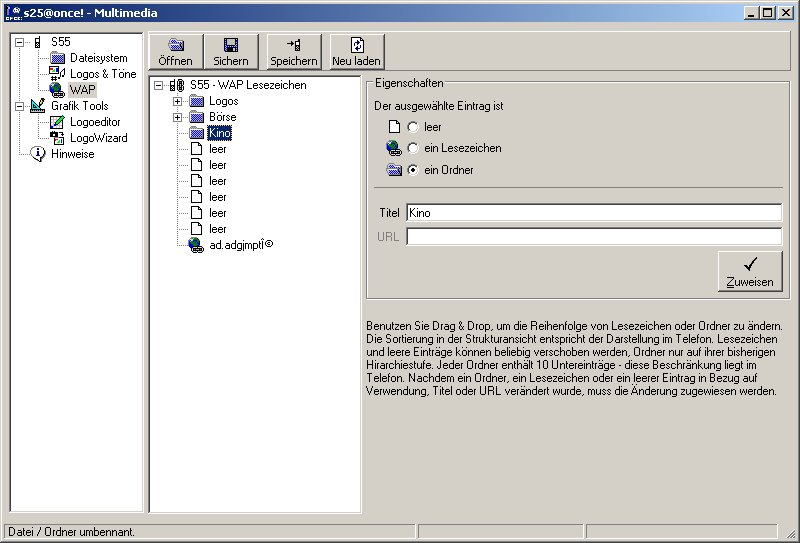The height and width of the screenshot is (543, 800).
Task: Select the 'ad.adgjmptÎ©' bookmark label
Action: pos(241,245)
